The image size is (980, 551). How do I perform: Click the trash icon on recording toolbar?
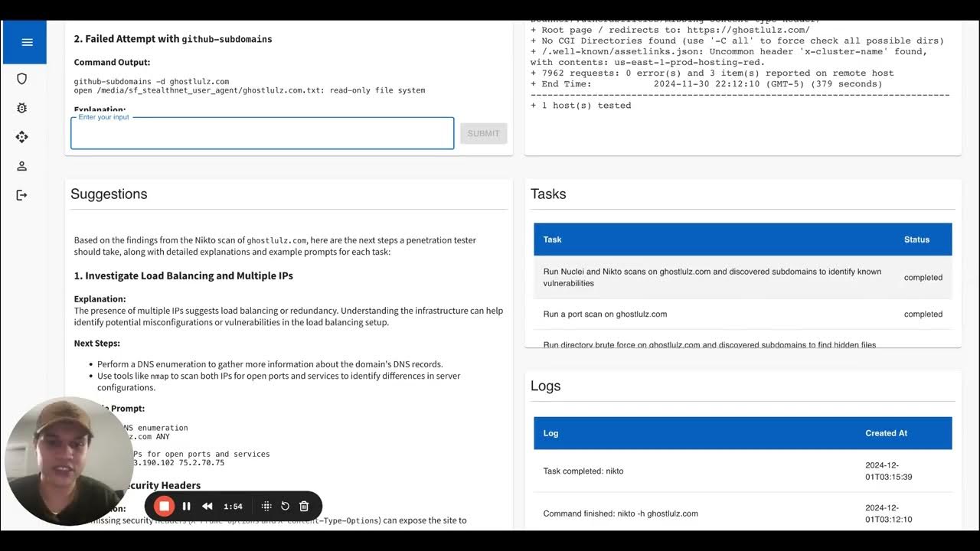click(x=303, y=506)
